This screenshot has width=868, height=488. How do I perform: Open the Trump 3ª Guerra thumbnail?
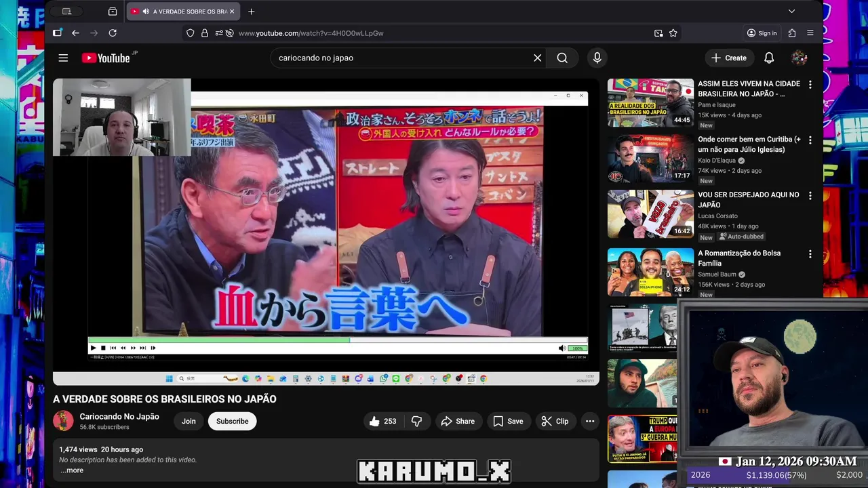[x=642, y=439]
